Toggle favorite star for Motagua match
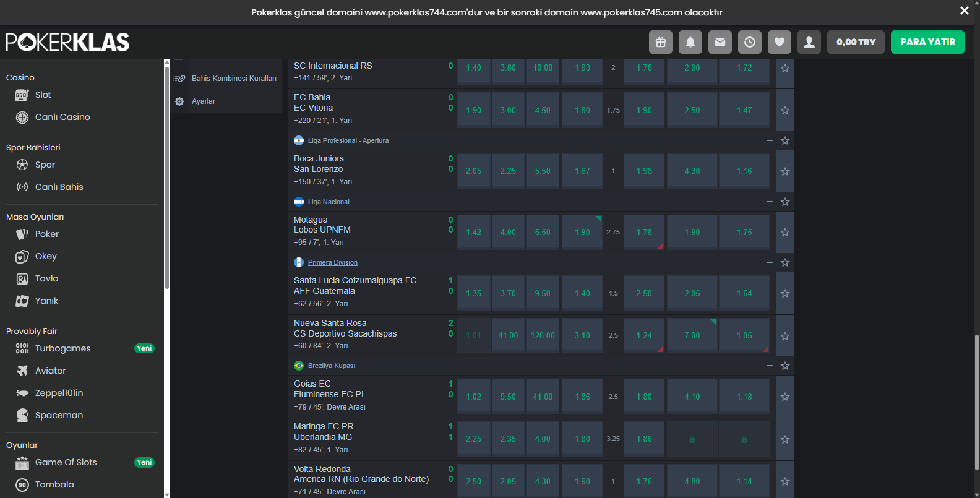The width and height of the screenshot is (980, 498). (x=785, y=233)
